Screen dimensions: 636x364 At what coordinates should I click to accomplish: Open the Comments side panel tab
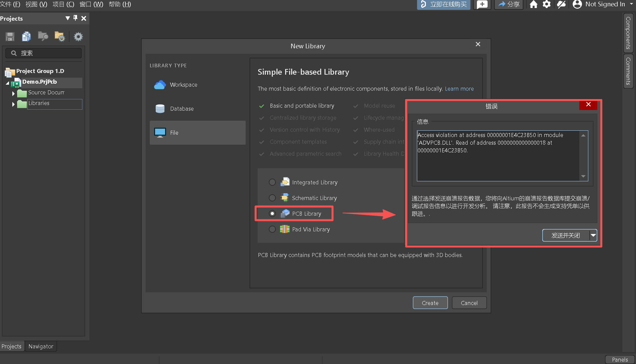tap(628, 71)
